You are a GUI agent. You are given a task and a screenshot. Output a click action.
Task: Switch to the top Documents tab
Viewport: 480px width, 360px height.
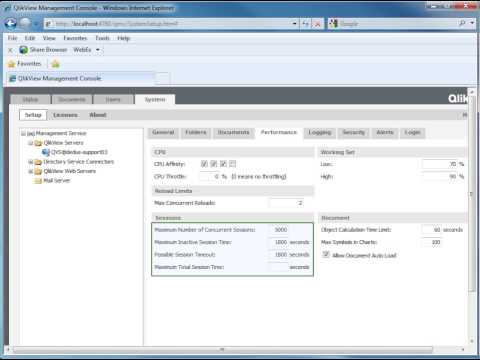coord(72,100)
